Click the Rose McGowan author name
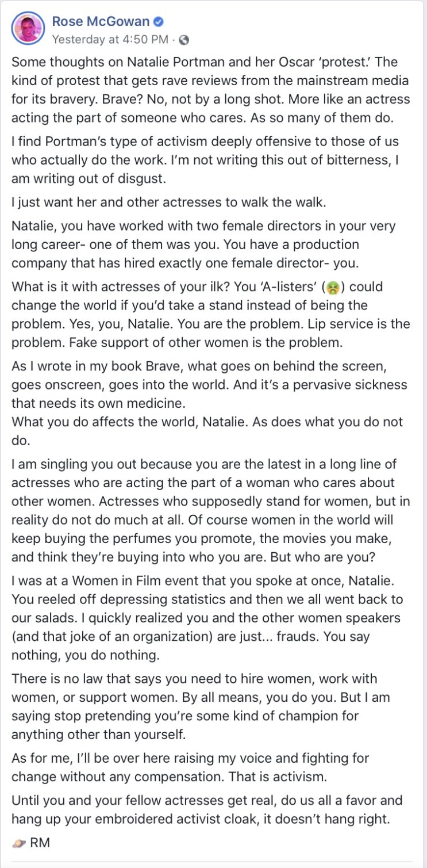This screenshot has height=868, width=427. pyautogui.click(x=101, y=22)
